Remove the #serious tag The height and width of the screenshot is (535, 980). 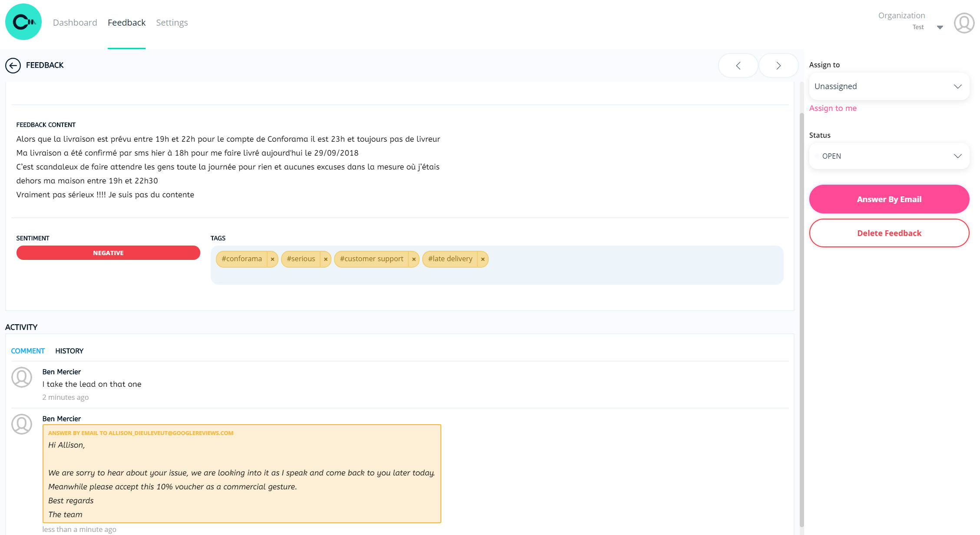[x=325, y=259]
